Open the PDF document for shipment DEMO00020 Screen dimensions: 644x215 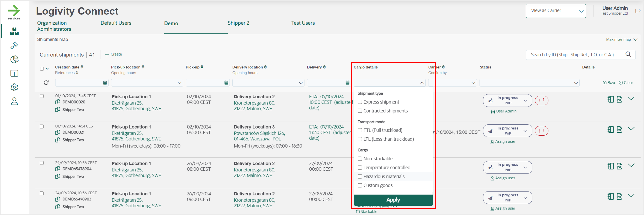[x=619, y=99]
